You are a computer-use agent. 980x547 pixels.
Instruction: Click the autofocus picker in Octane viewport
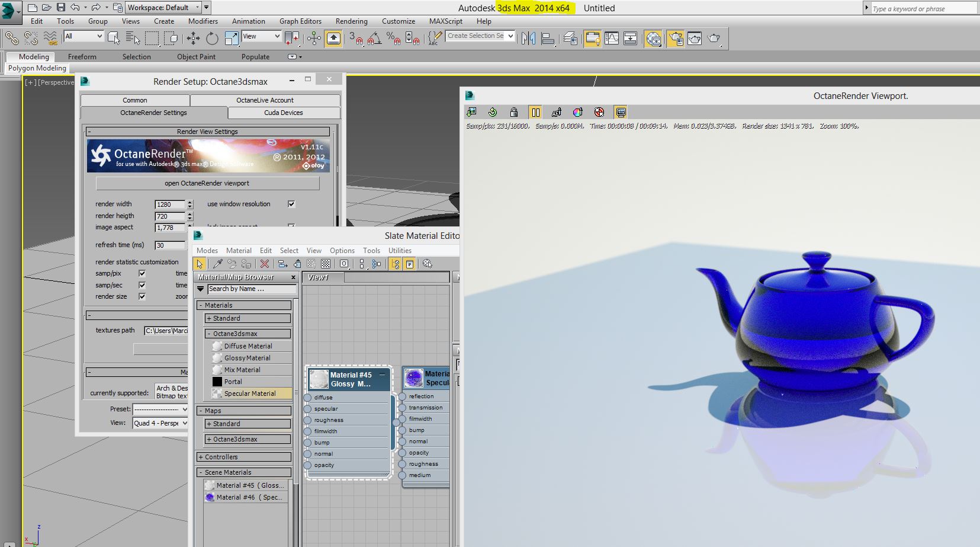click(x=557, y=112)
